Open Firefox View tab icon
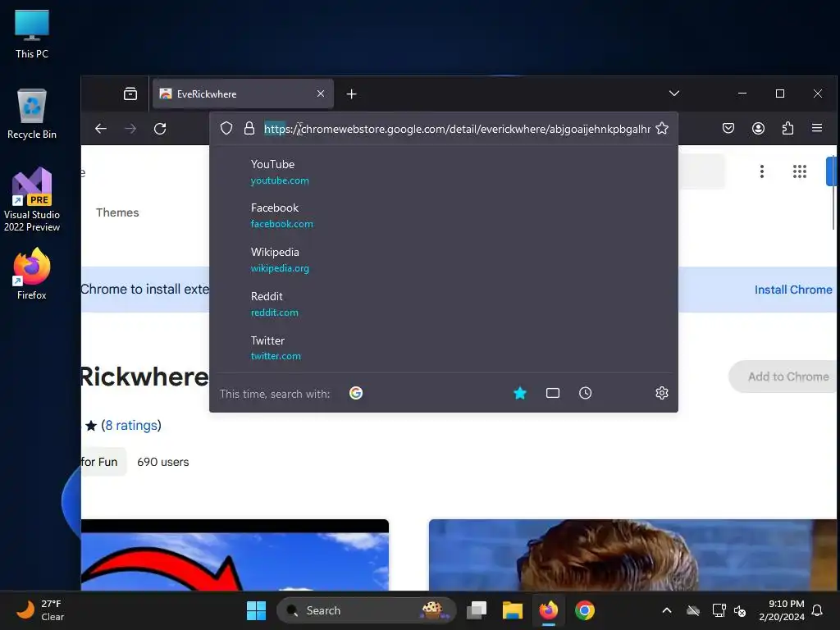The width and height of the screenshot is (840, 630). point(130,94)
